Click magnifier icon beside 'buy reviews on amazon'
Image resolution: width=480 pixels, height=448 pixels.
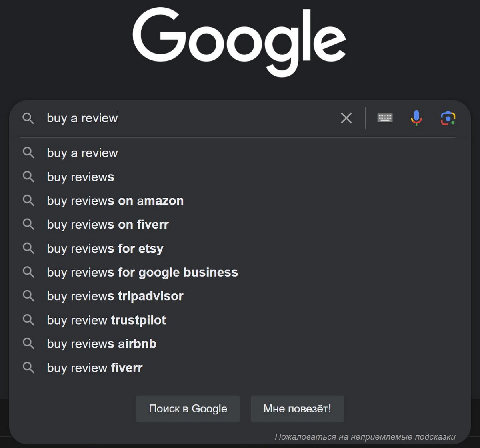[x=28, y=200]
